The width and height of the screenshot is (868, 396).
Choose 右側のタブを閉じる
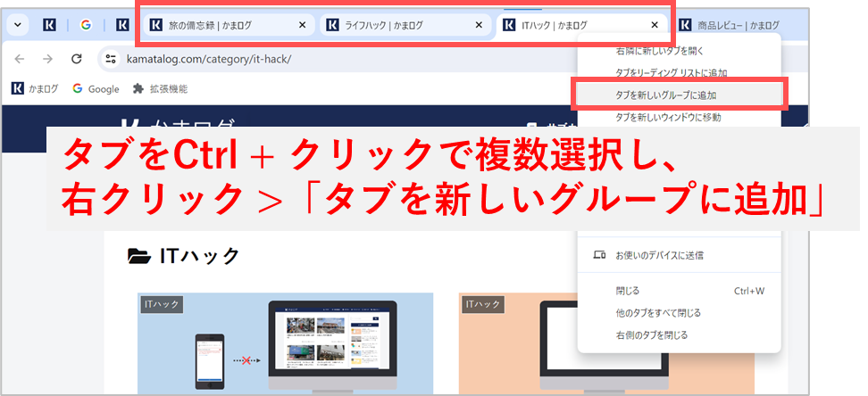(680, 334)
